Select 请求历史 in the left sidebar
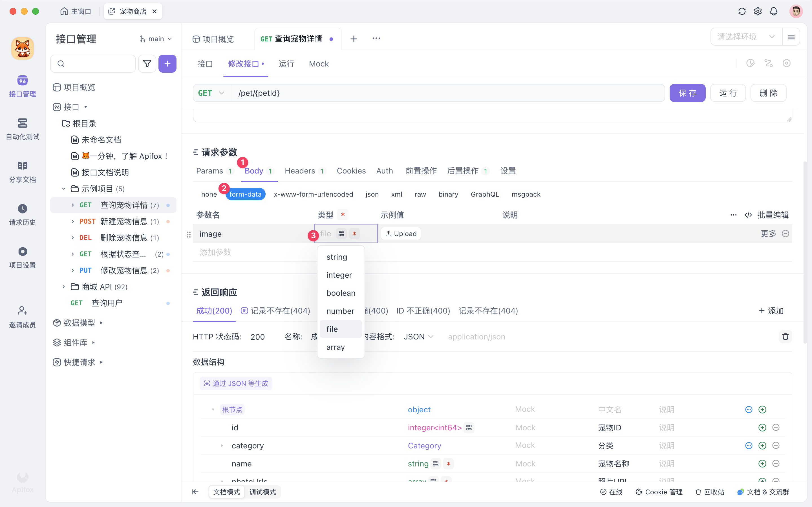The height and width of the screenshot is (507, 812). pos(22,215)
